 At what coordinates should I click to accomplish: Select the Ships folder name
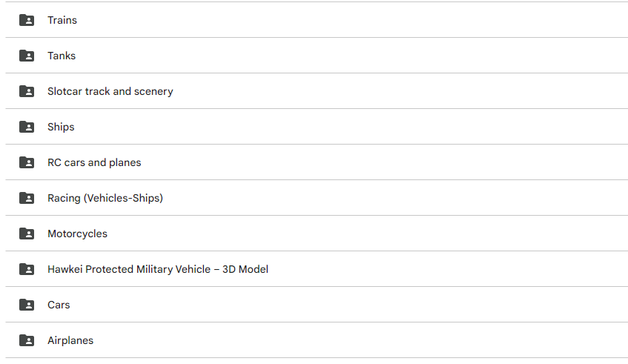click(61, 127)
